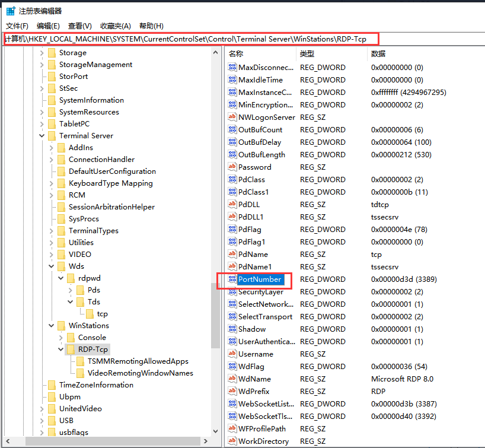Click the data Microsoft RDP 8.0
485x448 pixels.
(402, 379)
